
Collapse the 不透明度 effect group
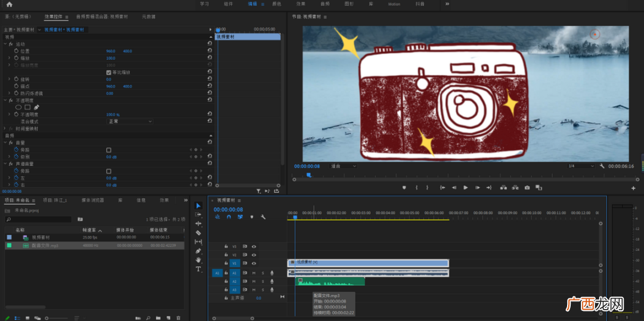[5, 100]
